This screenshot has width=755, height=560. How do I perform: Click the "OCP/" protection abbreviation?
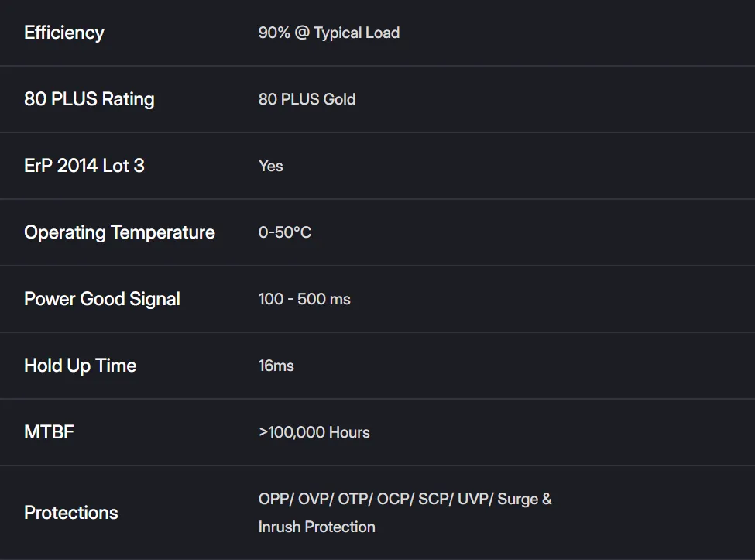point(395,499)
